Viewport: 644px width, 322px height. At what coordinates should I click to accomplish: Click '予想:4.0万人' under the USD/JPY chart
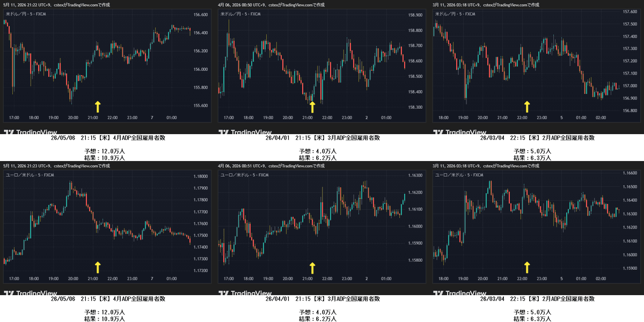[318, 151]
